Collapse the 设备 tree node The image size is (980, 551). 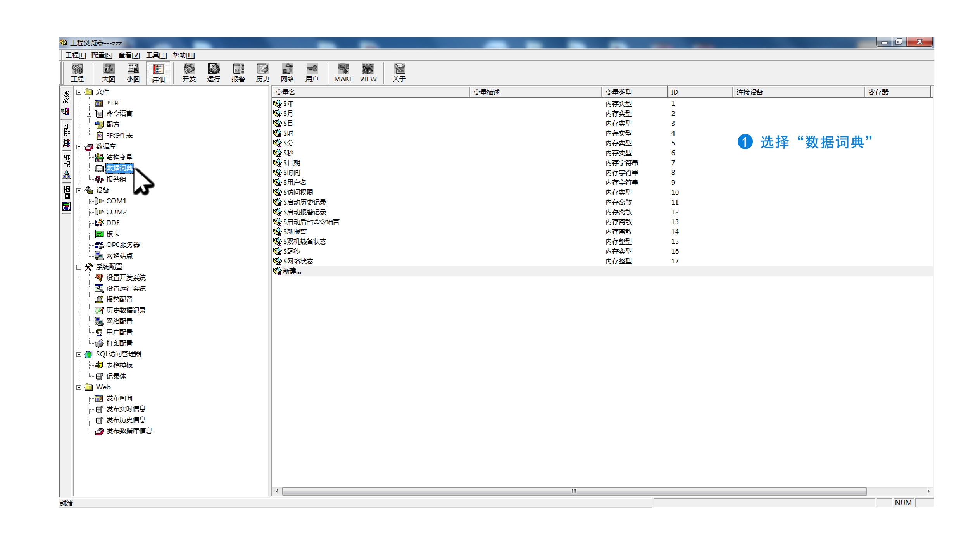click(79, 190)
